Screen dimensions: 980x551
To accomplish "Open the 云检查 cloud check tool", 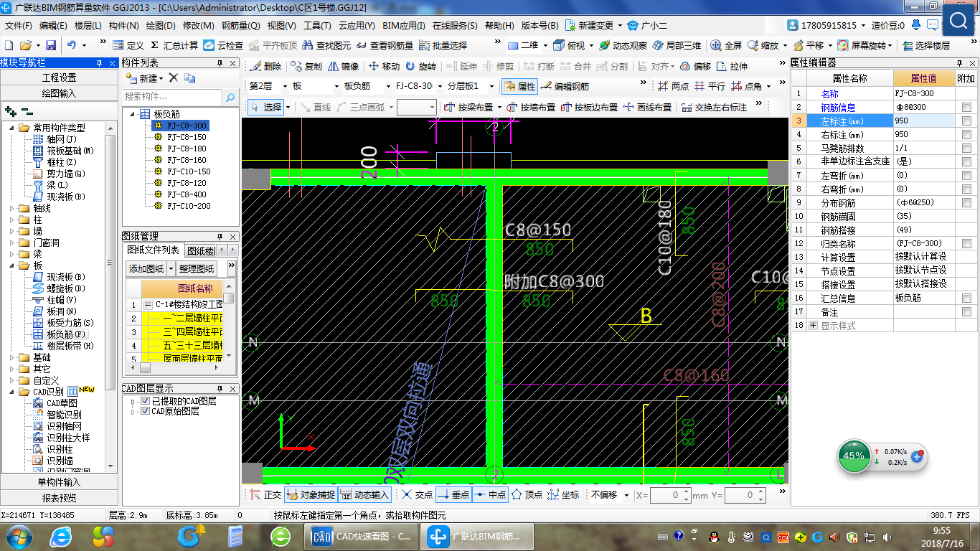I will tap(223, 45).
